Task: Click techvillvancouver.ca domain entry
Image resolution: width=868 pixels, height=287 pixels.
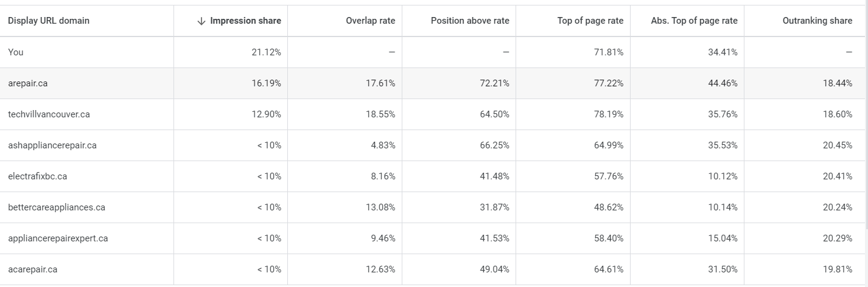Action: point(49,114)
